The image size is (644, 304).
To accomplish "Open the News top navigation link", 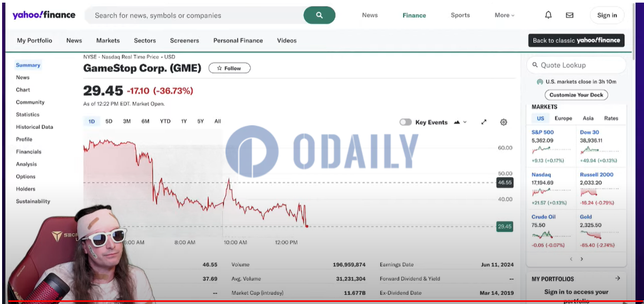I will [x=370, y=15].
